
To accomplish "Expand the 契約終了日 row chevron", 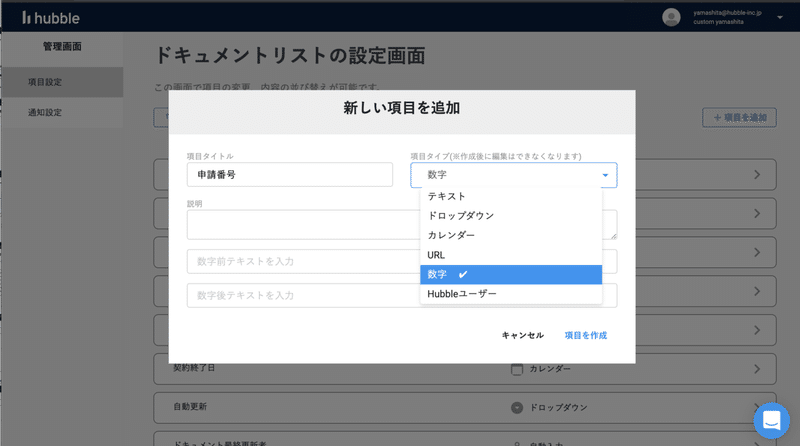I will click(x=757, y=369).
